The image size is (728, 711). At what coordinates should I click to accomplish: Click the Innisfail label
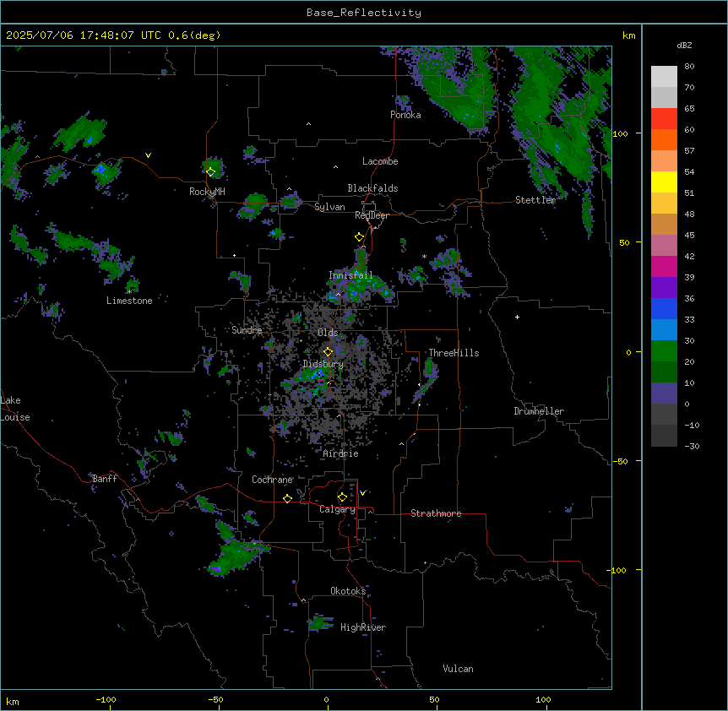(350, 275)
